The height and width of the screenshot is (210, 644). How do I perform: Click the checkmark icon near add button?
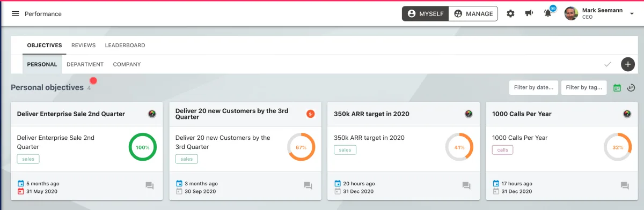click(608, 64)
